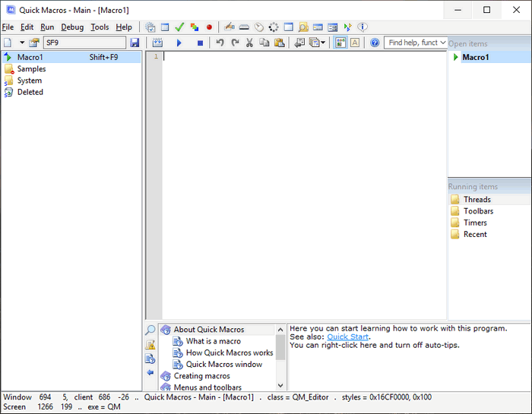Expand the Find help search combo box
Screen dimensions: 532x414
(443, 43)
